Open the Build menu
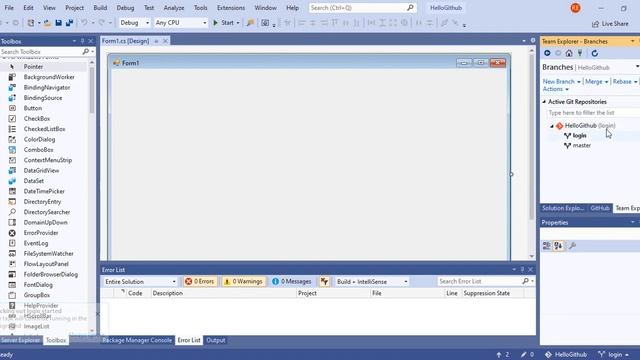This screenshot has width=640, height=360. (x=100, y=8)
